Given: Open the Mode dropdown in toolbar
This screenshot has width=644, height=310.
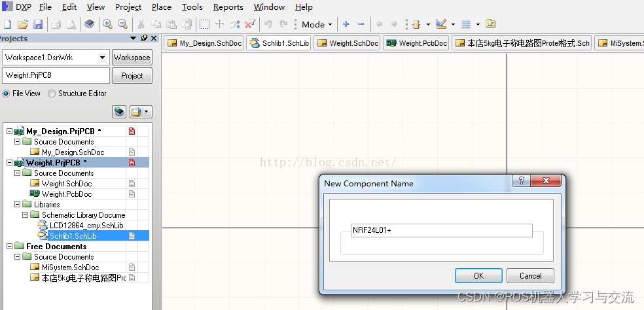Looking at the screenshot, I should coord(317,25).
